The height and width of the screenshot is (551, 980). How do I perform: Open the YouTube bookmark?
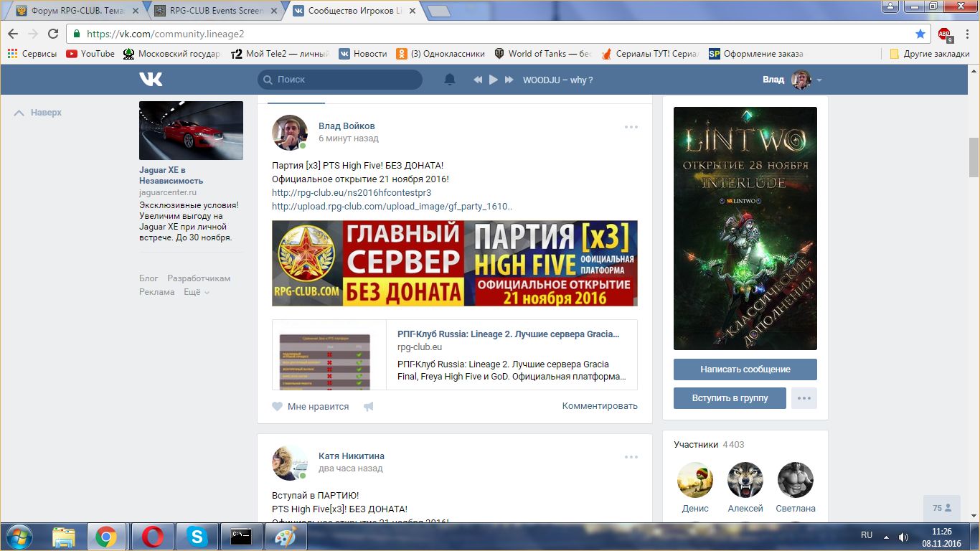[90, 54]
